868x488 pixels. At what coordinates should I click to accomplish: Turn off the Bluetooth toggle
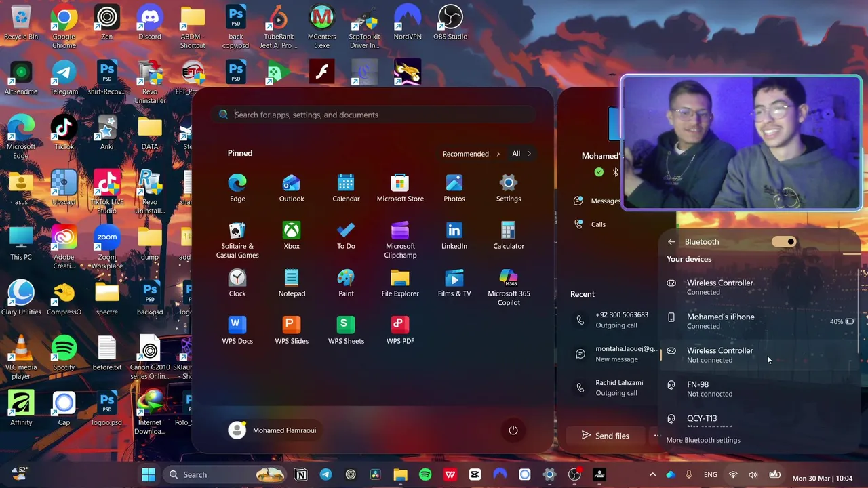click(x=783, y=241)
